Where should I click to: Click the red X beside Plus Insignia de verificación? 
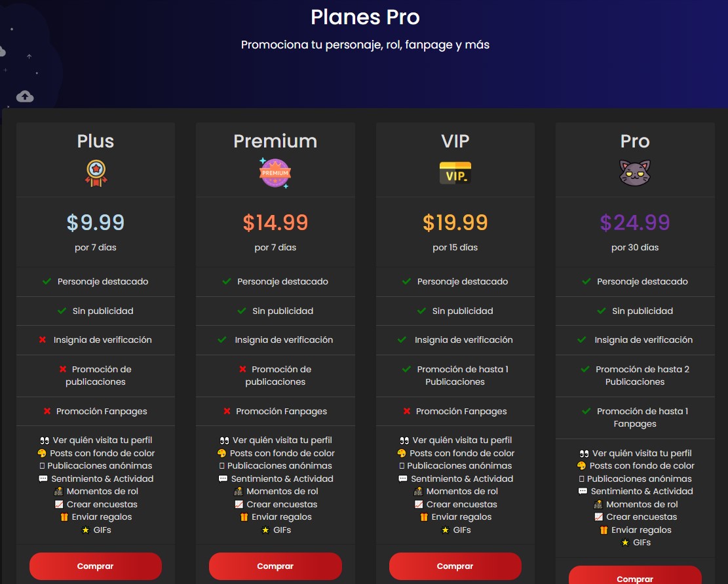(43, 340)
